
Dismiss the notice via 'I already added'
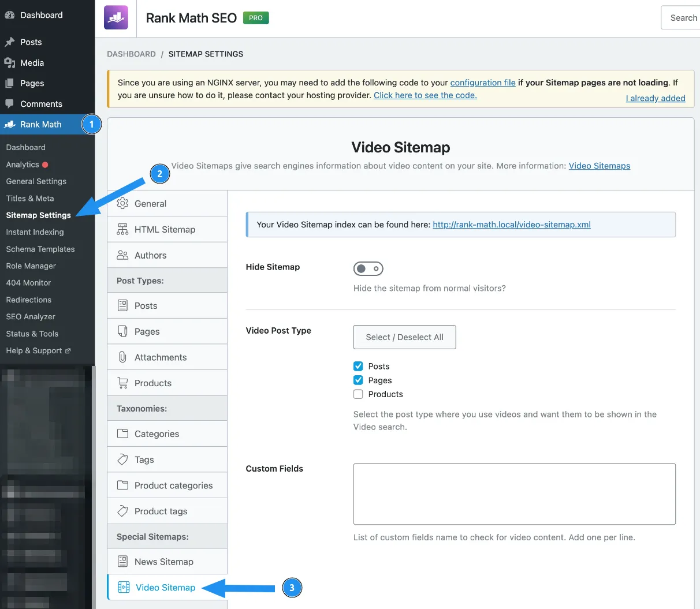tap(656, 98)
